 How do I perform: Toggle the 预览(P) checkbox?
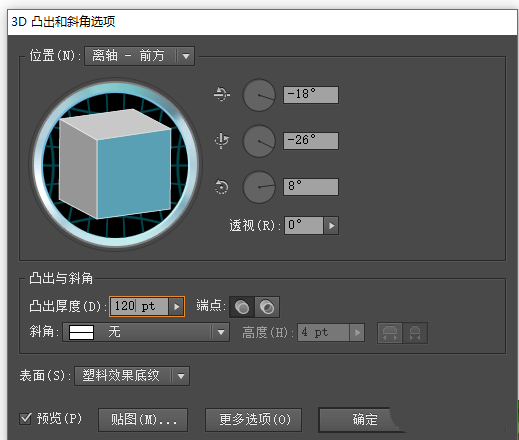click(x=25, y=419)
